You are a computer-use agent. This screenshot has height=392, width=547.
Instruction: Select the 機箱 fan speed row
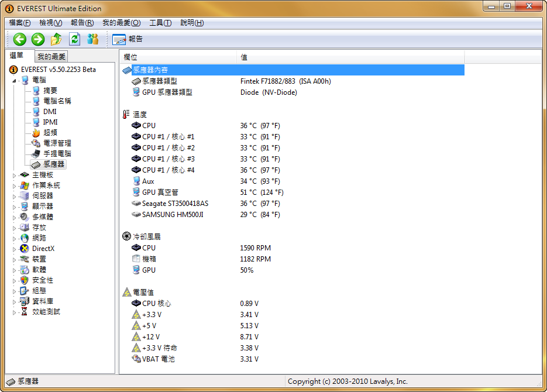(293, 259)
